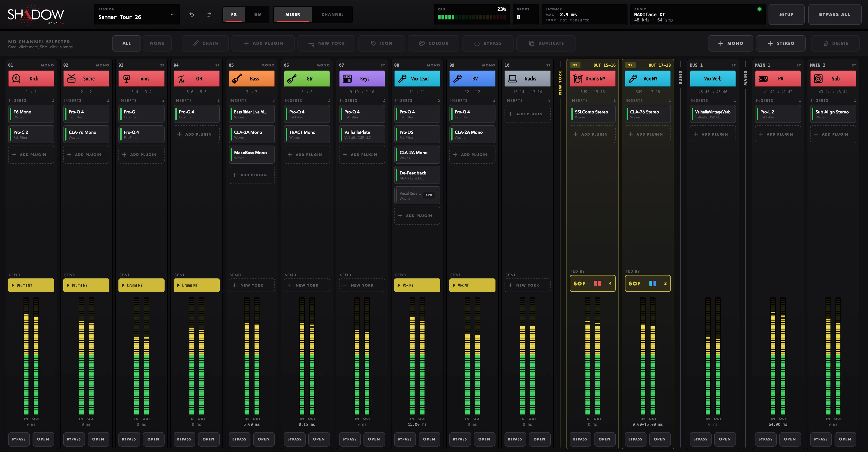Toggle the BYP badge on Vocal Rider

429,195
